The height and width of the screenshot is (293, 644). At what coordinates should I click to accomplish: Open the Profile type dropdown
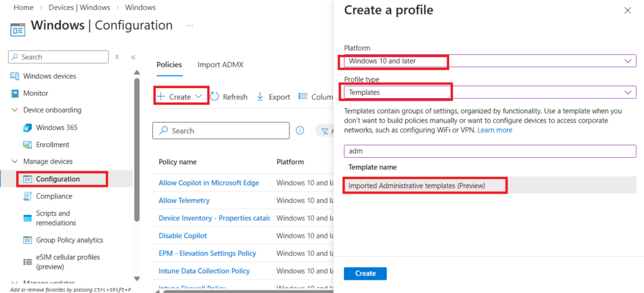coord(490,92)
